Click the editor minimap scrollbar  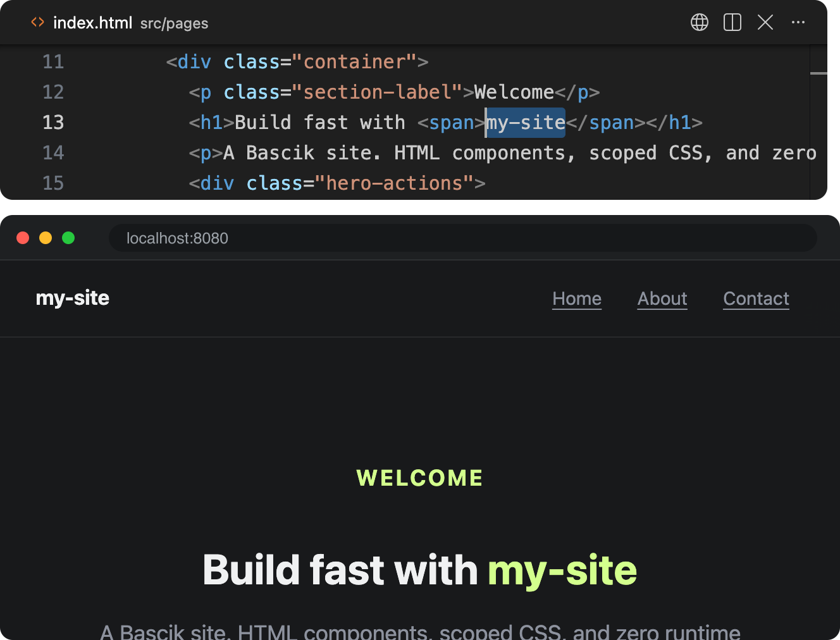818,73
